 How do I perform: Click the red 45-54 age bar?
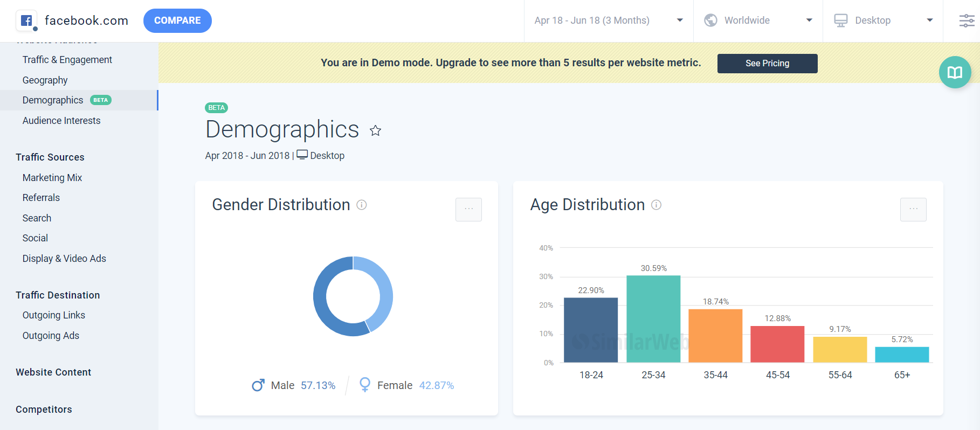click(777, 344)
